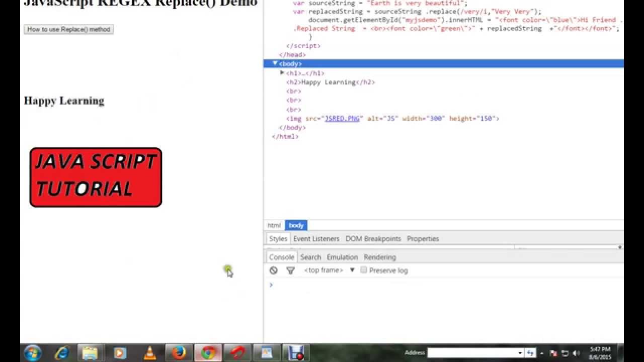Open the Rendering drawer tab
The image size is (644, 362).
[380, 257]
